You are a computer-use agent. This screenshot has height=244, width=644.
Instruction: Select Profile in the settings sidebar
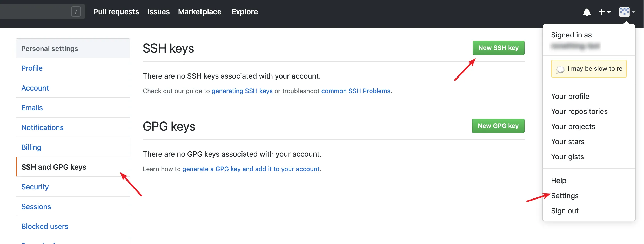[73, 68]
